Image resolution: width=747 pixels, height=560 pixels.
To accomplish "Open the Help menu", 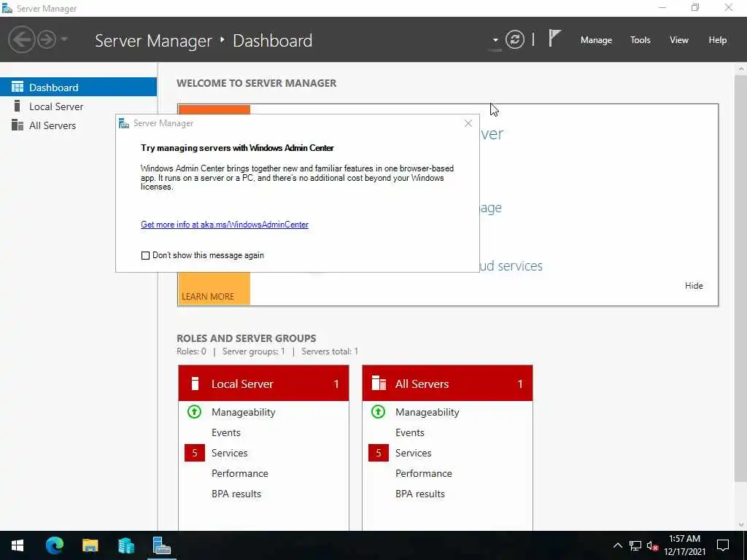I will (x=717, y=40).
